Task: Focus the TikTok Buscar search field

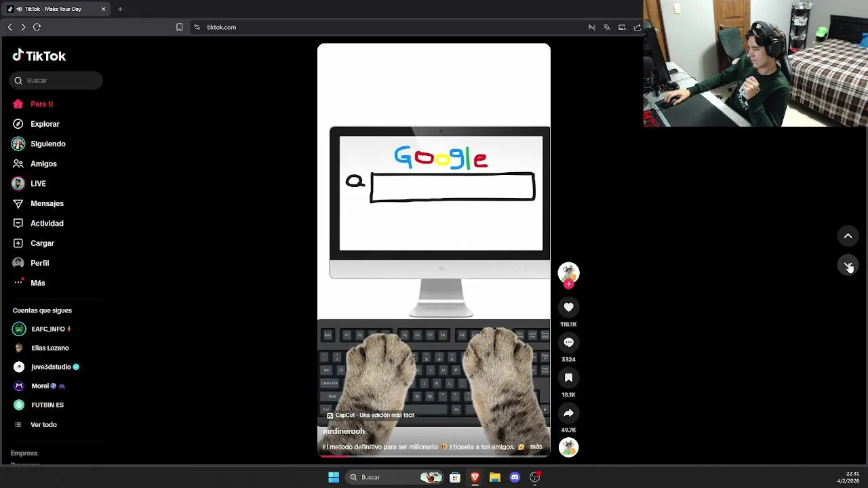Action: 56,81
